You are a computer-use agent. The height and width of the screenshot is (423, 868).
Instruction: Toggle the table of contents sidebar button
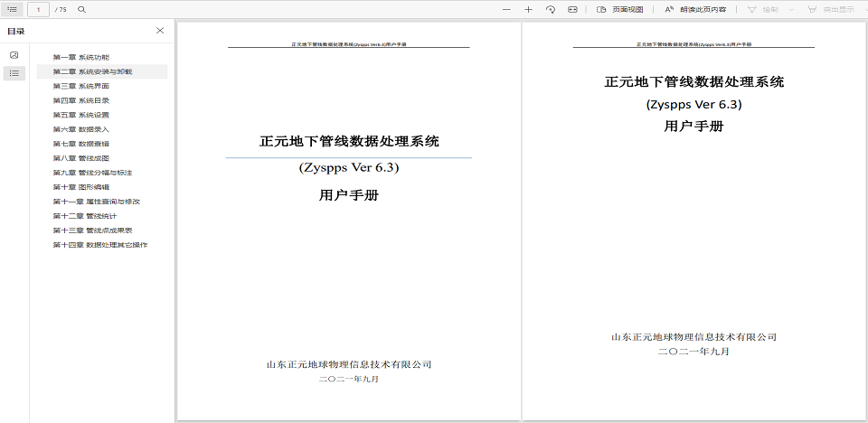[13, 9]
